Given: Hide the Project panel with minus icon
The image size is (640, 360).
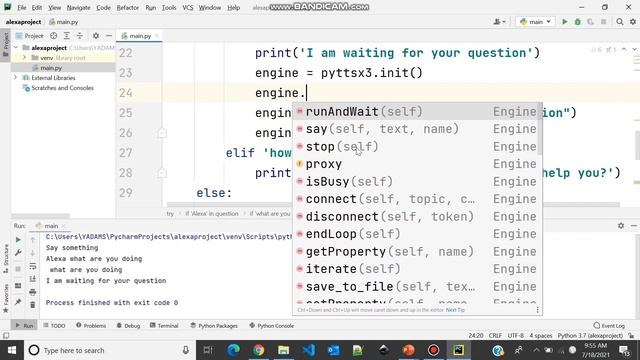Looking at the screenshot, I should 109,36.
